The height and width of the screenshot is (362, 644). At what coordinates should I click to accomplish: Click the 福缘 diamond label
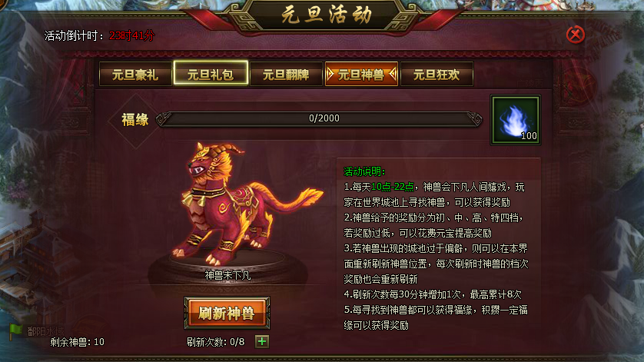point(134,120)
